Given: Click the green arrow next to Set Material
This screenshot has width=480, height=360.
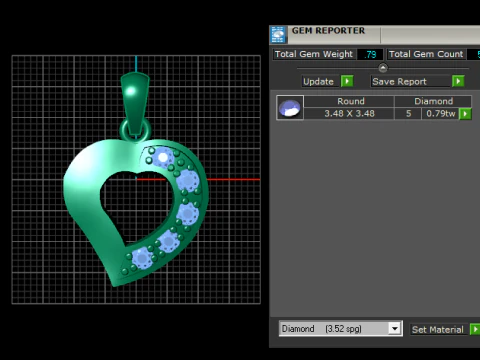Looking at the screenshot, I should 475,329.
